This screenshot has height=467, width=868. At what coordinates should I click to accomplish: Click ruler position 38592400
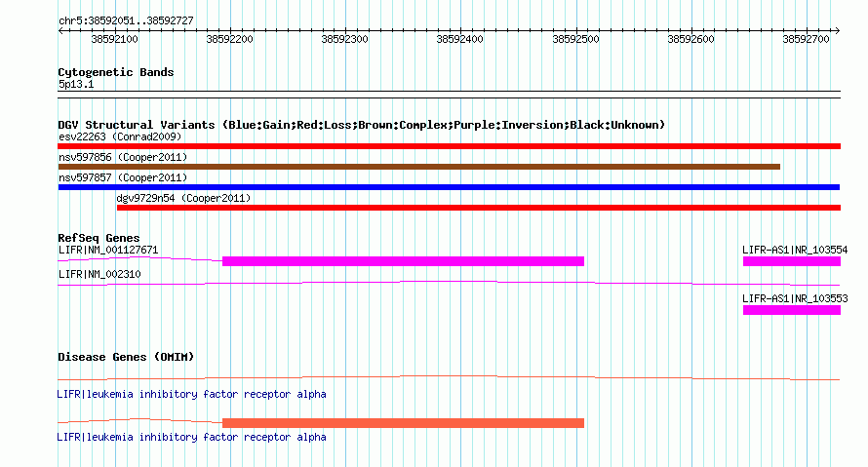(x=460, y=39)
